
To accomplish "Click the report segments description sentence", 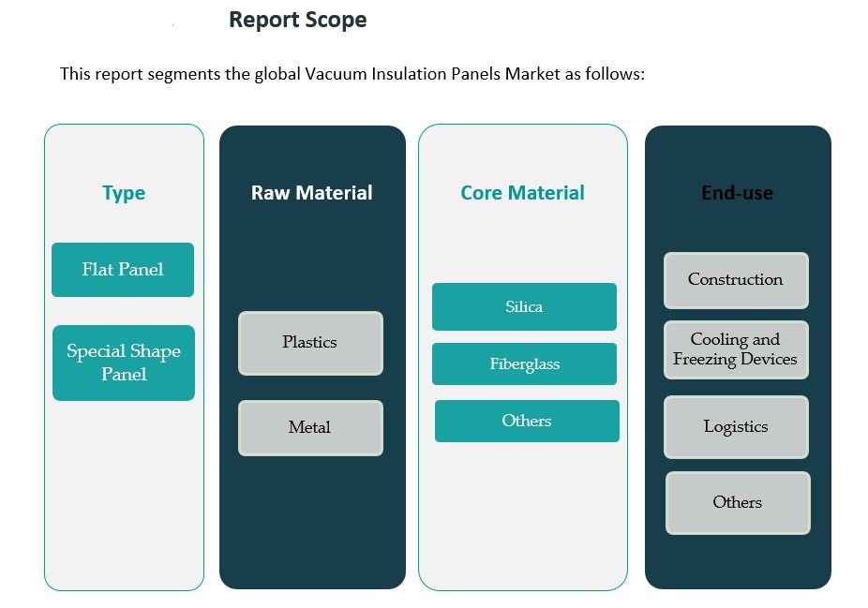I will click(352, 74).
